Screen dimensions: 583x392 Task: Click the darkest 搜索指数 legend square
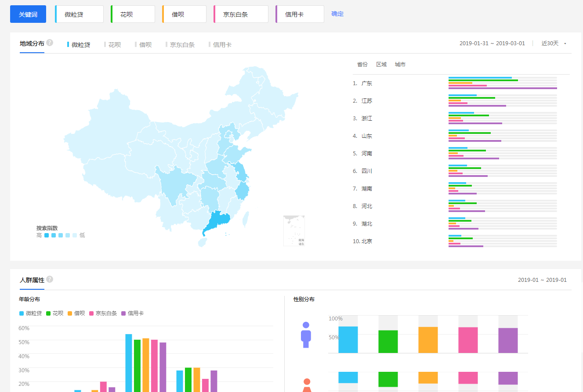pos(47,235)
